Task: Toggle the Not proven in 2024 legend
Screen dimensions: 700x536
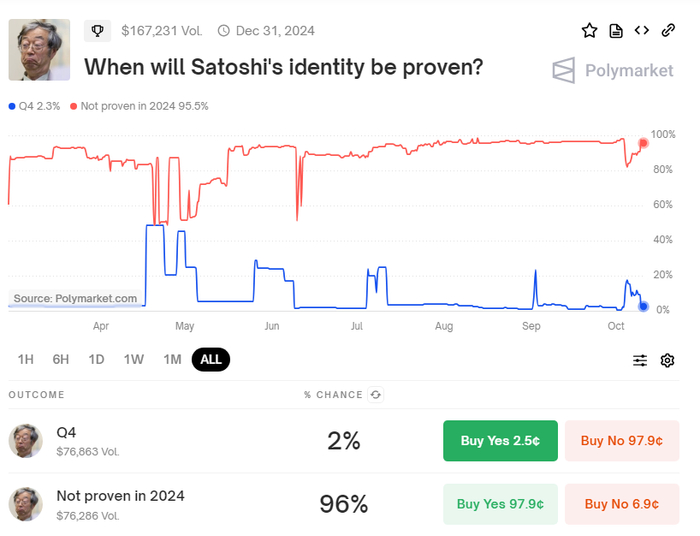Action: click(x=140, y=106)
